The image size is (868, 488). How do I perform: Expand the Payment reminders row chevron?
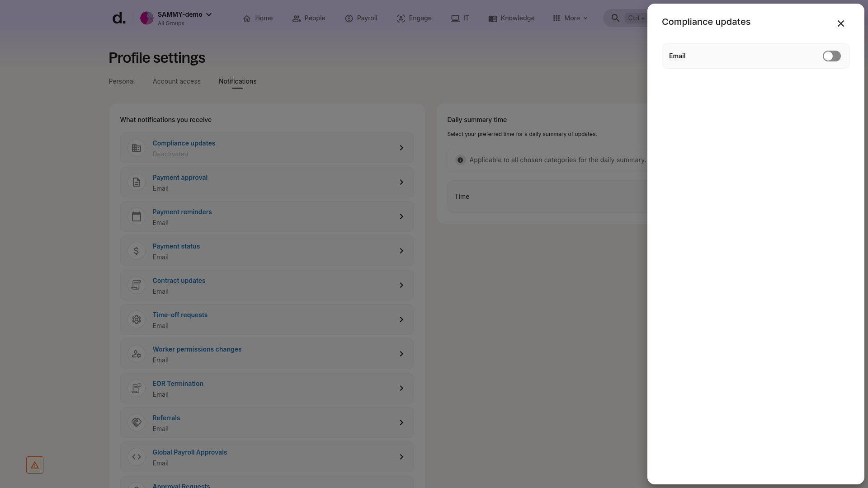pos(401,216)
